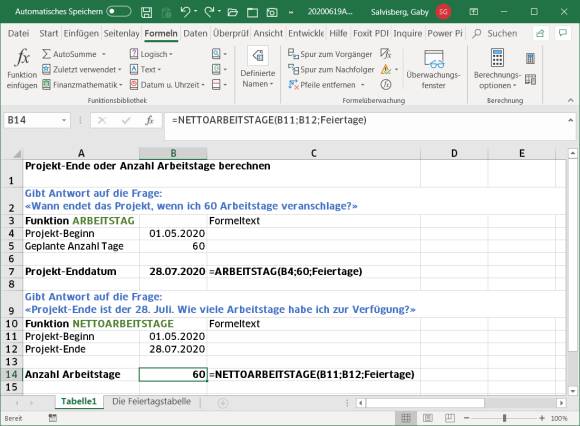Click zoom out minus button
Viewport: 580px width, 426px height.
[466, 418]
